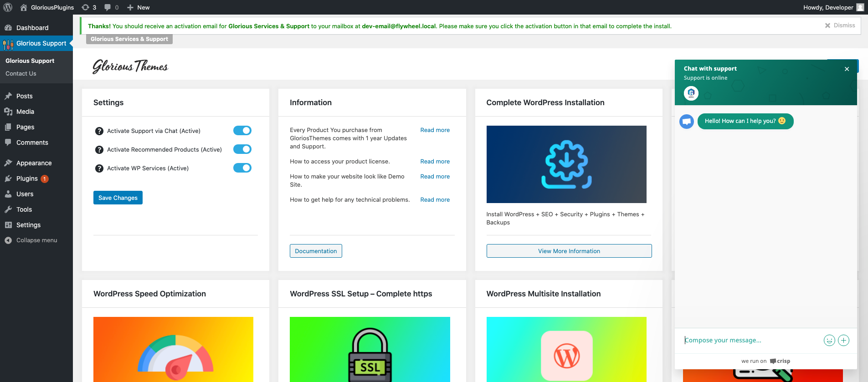Click help icon for Recommended Products
Screen dimensions: 868x382
(x=99, y=150)
